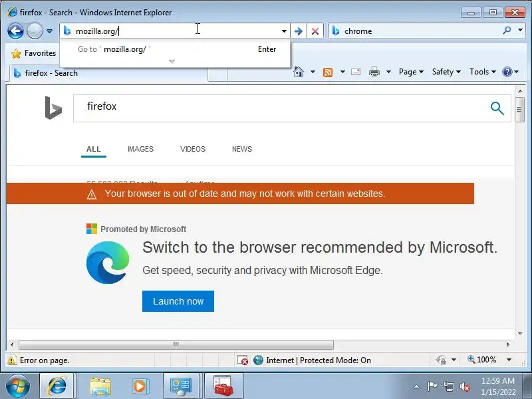Click the 'Error on page' warning icon

(12, 360)
